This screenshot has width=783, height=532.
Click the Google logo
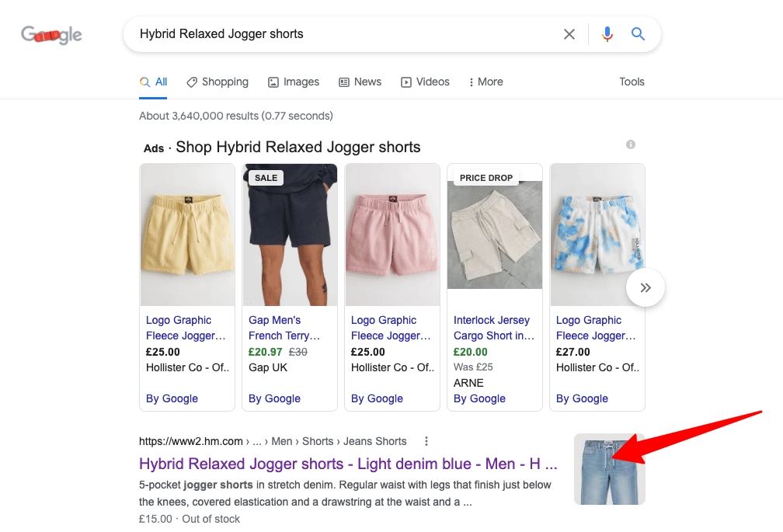click(51, 34)
